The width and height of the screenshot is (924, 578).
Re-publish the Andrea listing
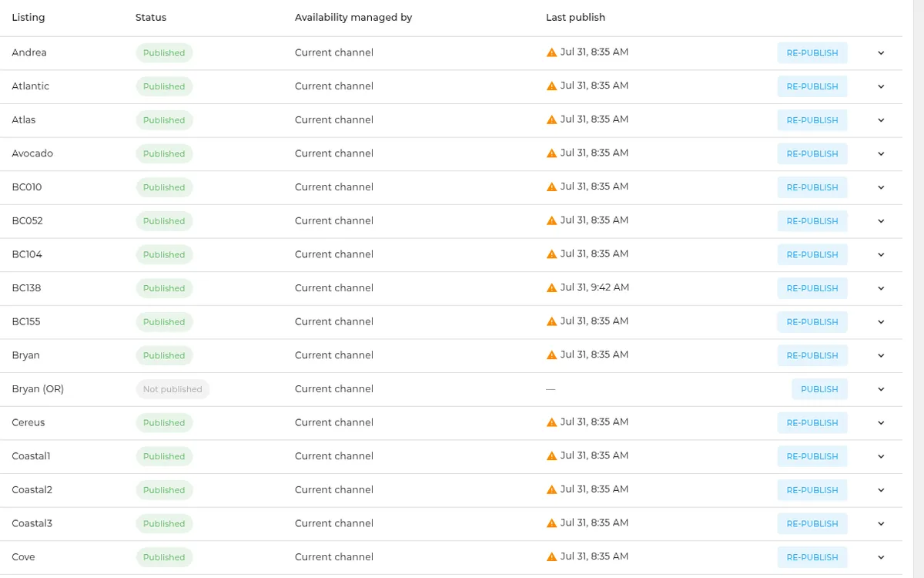tap(812, 53)
